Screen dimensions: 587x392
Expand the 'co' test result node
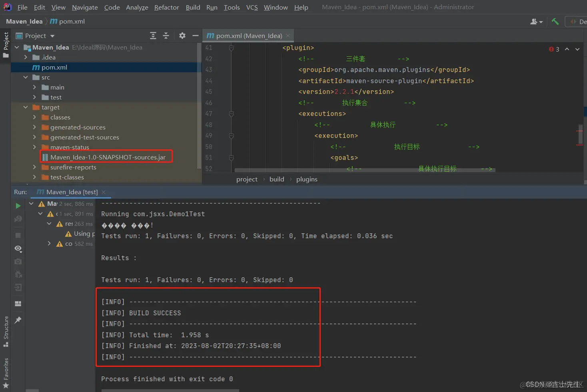49,243
